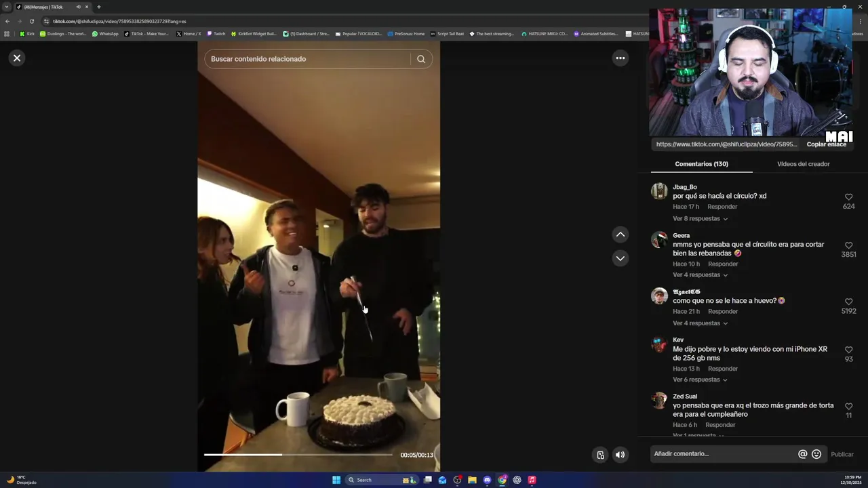
Task: Expand Ver 6 respuestas under Kev's comment
Action: (x=700, y=380)
